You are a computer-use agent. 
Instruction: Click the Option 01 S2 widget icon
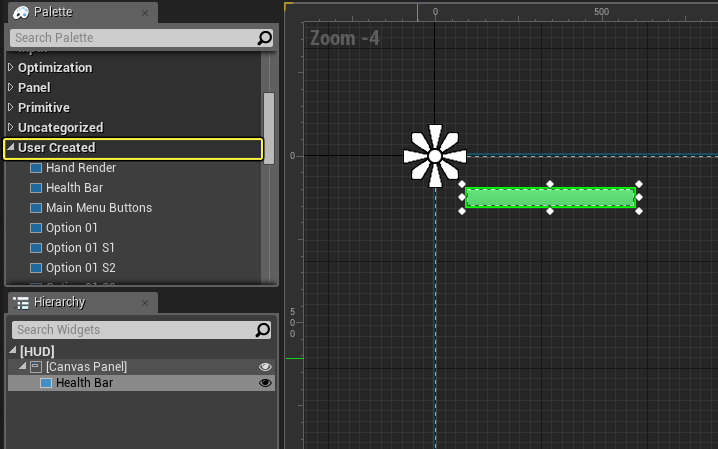tap(36, 268)
